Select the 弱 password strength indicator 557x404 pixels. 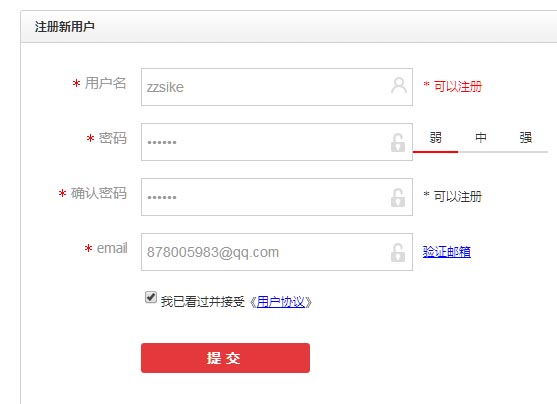tap(436, 138)
